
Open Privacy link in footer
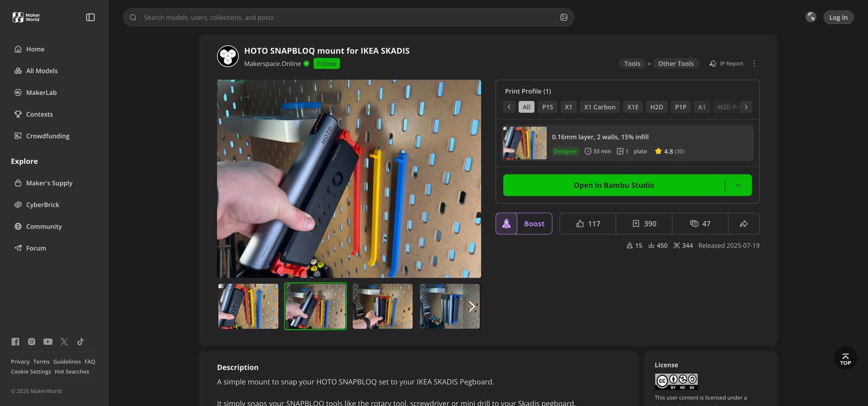coord(20,362)
